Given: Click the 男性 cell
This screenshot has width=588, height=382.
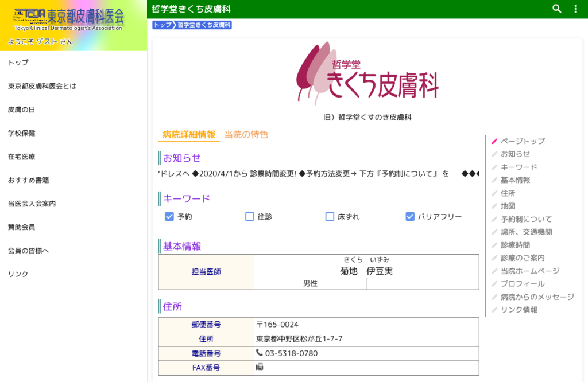Looking at the screenshot, I should [310, 283].
